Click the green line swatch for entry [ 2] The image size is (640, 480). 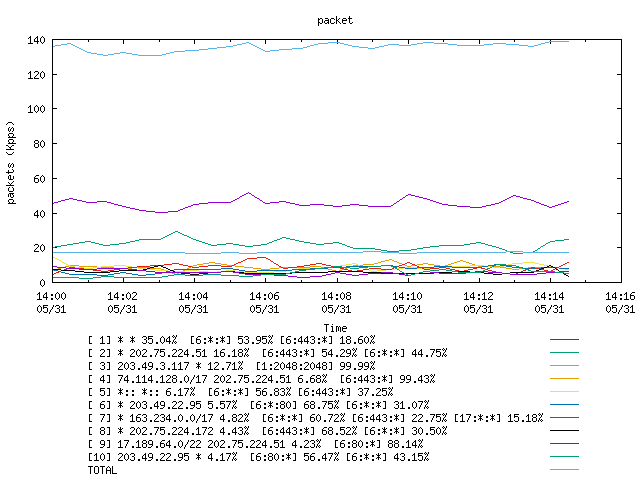(x=564, y=353)
